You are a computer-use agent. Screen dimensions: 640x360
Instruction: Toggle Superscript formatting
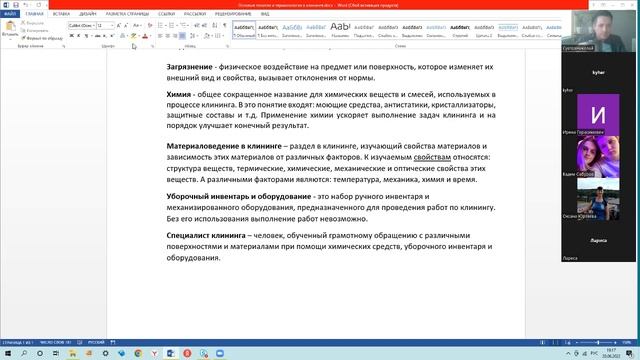pos(112,36)
